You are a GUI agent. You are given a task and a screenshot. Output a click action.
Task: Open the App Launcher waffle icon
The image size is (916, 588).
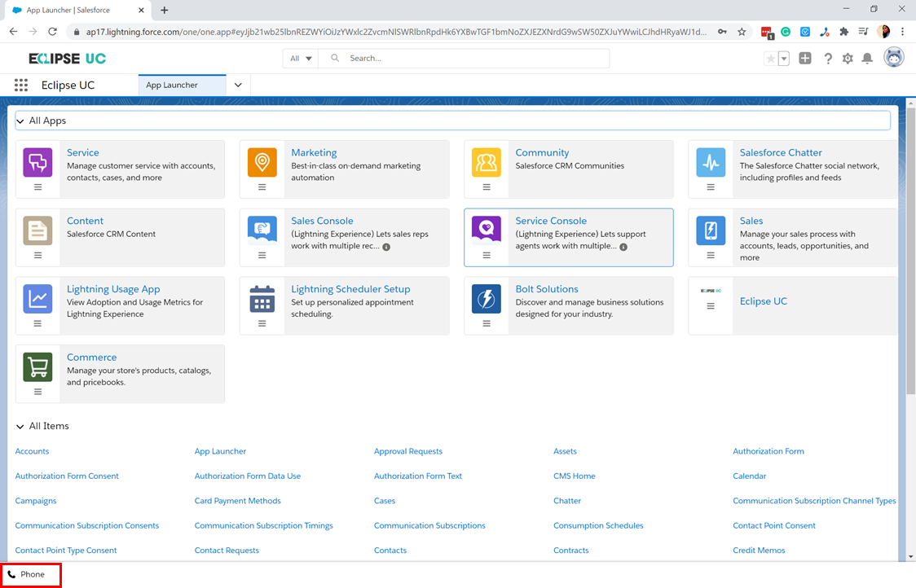tap(21, 86)
